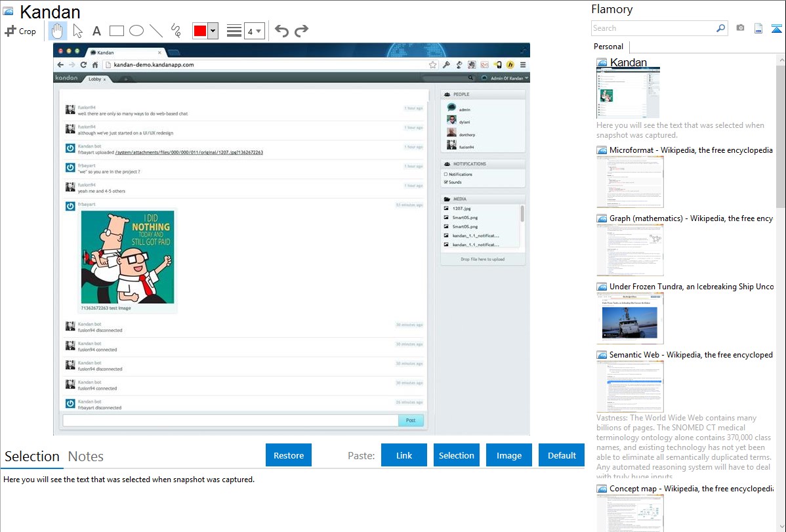Viewport: 786px width, 532px height.
Task: Open the color picker dropdown arrow
Action: click(213, 31)
